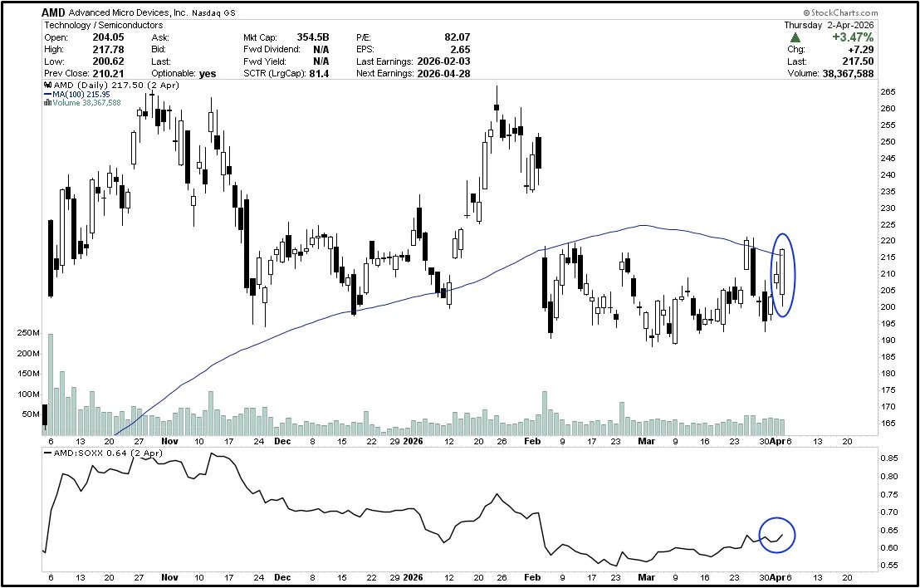Click the green 'Volume 38,367,588' legend text
This screenshot has height=588, width=920.
click(87, 102)
